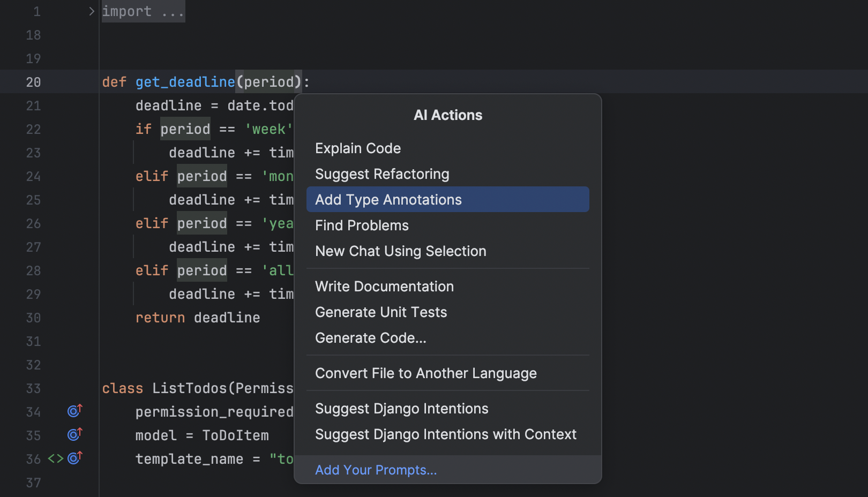868x497 pixels.
Task: Select the Add Type Annotations action
Action: (388, 200)
